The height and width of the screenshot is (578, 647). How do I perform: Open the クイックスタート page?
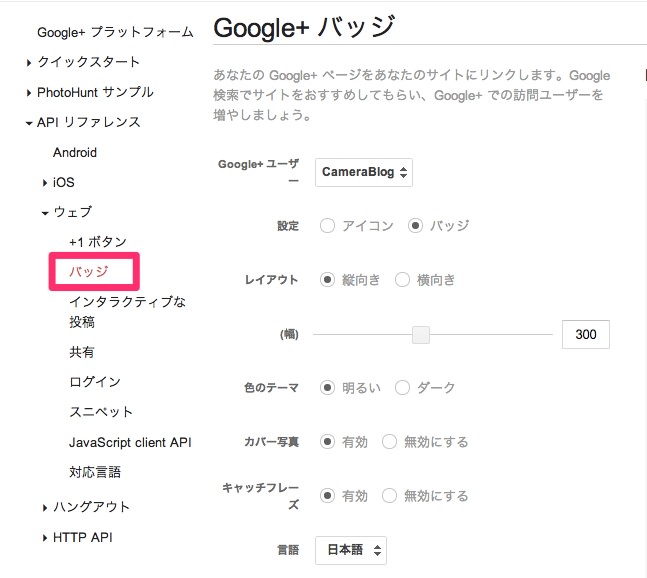88,62
